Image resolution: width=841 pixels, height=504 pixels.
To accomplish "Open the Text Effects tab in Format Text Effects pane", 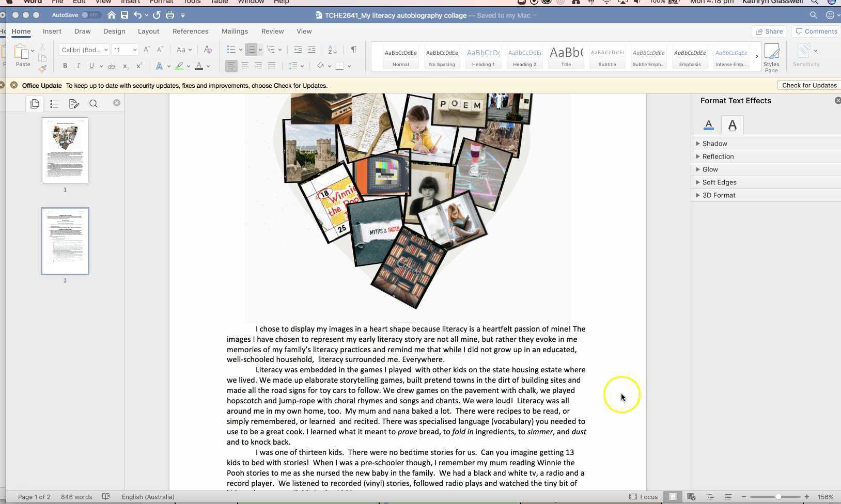I will (732, 124).
